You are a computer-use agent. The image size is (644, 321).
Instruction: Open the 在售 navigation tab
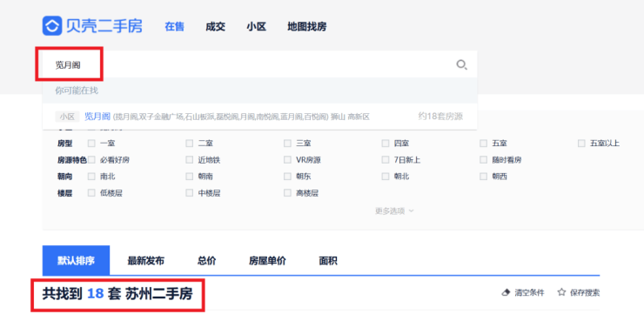point(175,27)
